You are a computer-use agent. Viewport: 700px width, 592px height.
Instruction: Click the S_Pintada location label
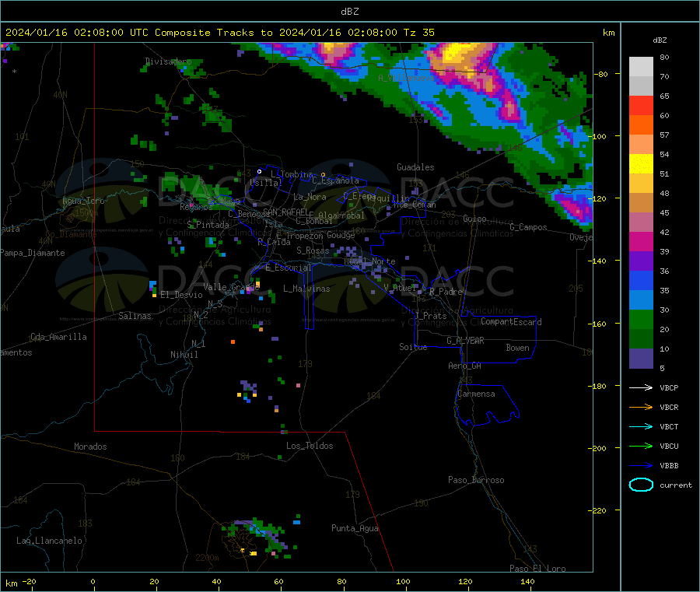[208, 225]
